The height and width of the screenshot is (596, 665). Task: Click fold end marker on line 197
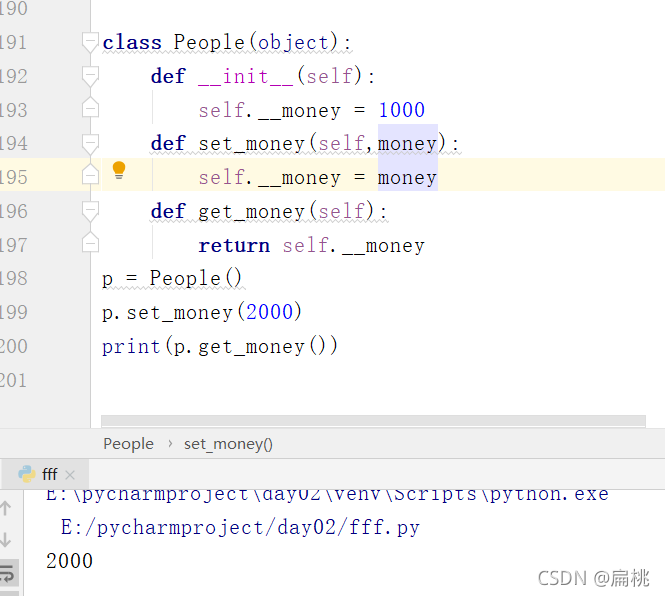pos(90,242)
